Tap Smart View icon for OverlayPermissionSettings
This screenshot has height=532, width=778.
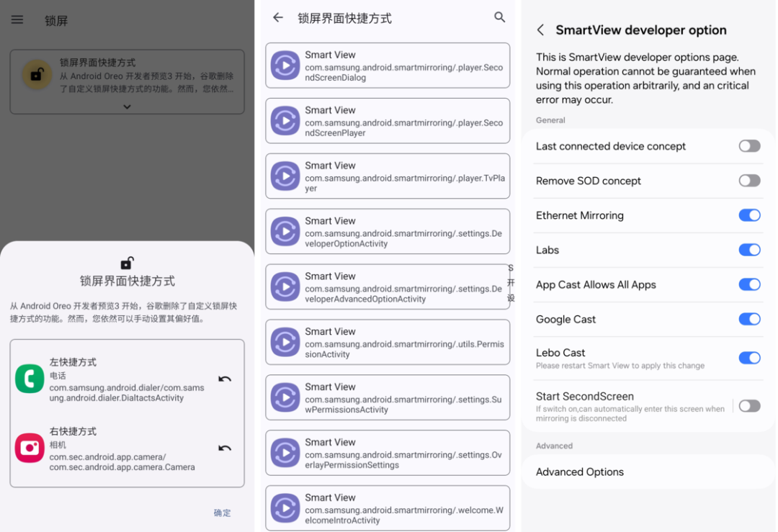285,453
